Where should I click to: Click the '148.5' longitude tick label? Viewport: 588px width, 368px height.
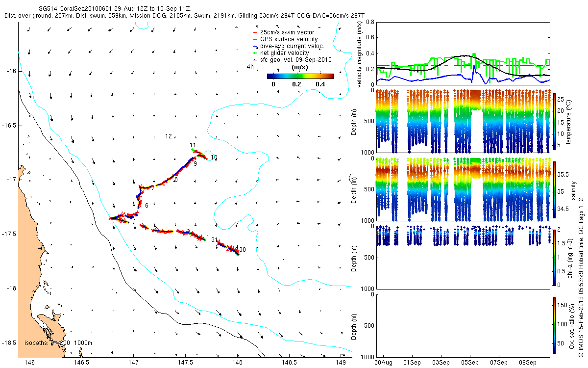290,363
